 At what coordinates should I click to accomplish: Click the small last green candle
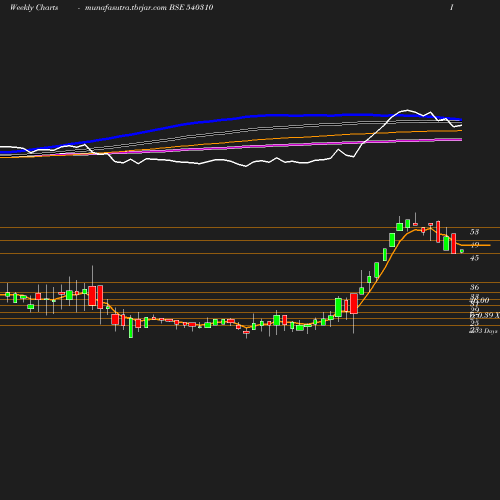[x=462, y=251]
